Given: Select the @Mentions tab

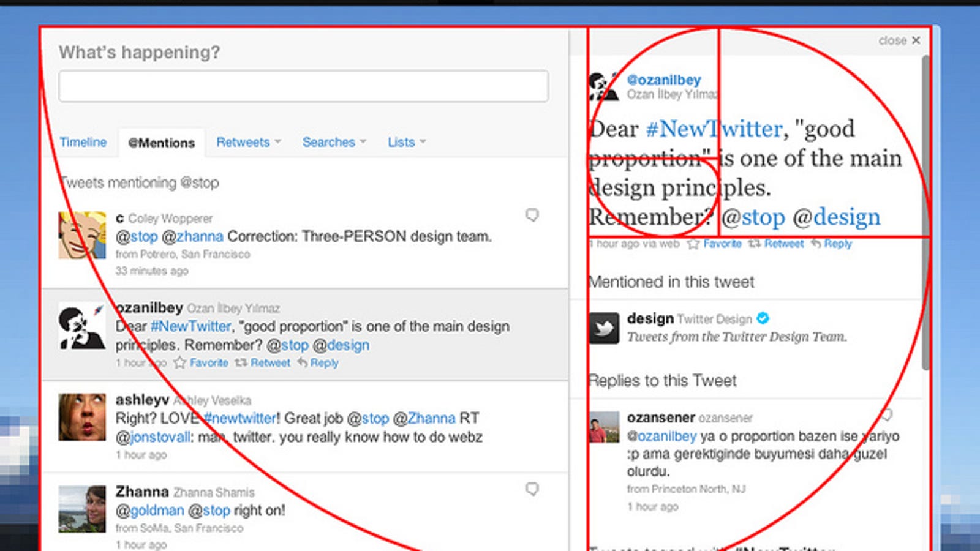Looking at the screenshot, I should [x=161, y=143].
